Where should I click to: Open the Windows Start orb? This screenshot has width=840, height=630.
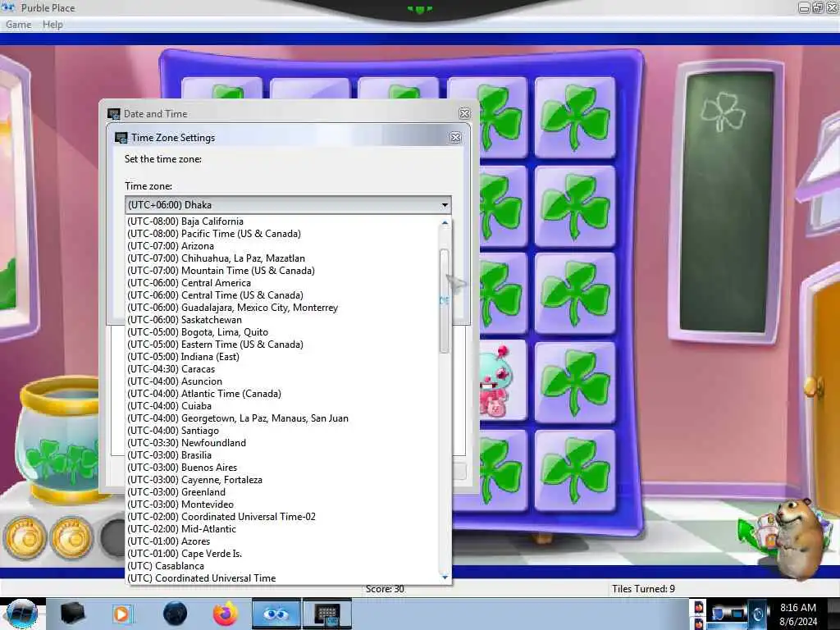[x=21, y=614]
